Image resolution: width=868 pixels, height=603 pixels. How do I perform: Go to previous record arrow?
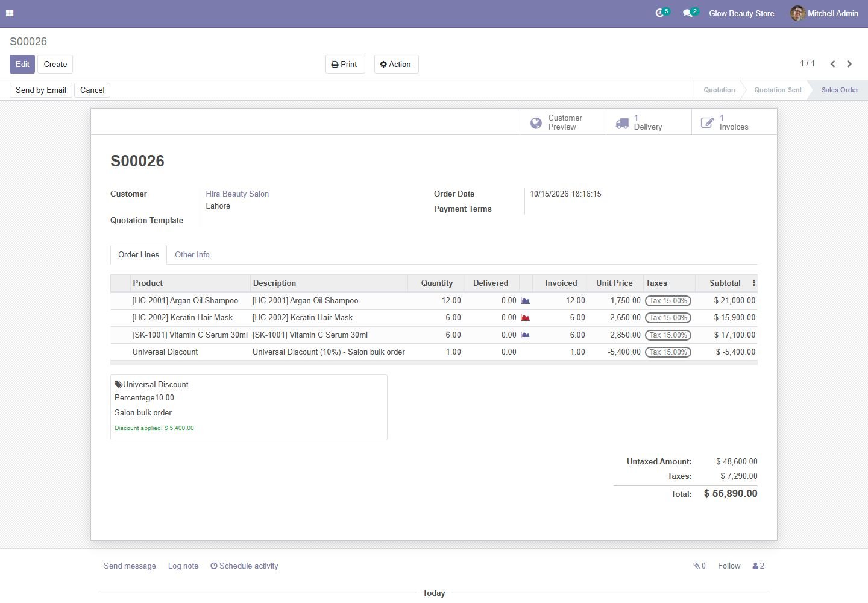click(x=832, y=64)
